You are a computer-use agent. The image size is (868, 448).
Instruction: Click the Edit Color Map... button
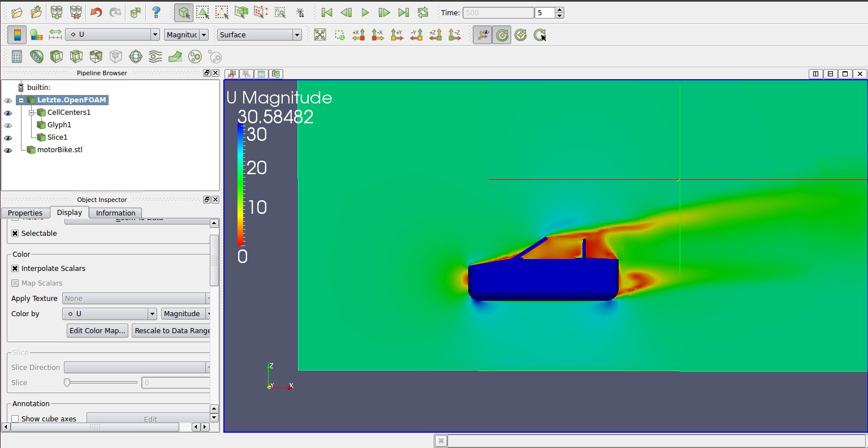pyautogui.click(x=97, y=331)
